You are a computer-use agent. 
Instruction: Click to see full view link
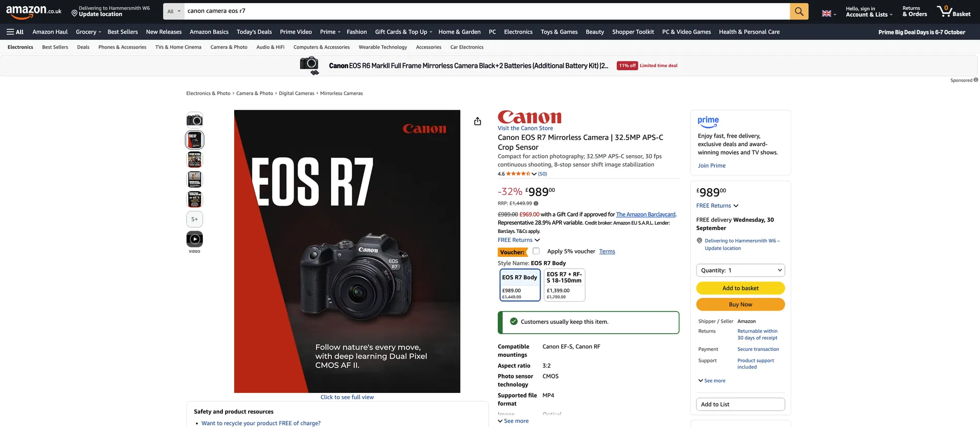pos(347,397)
